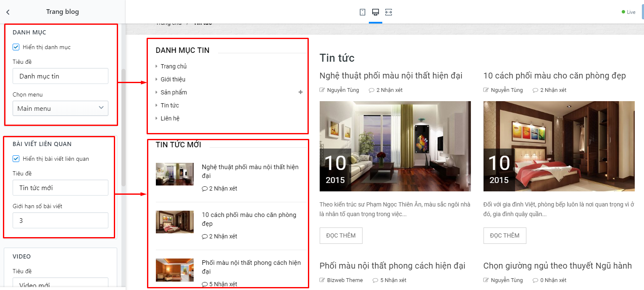644x290 pixels.
Task: Open Tin tức in the category list
Action: click(170, 105)
